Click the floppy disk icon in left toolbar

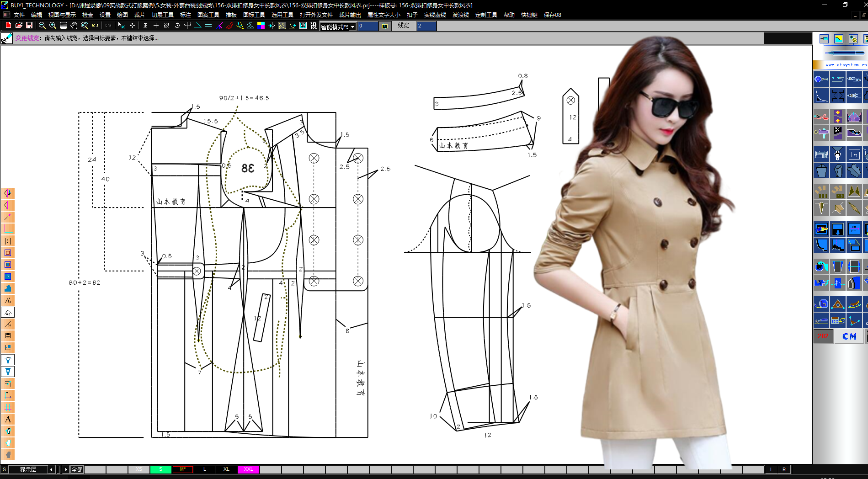(8, 336)
